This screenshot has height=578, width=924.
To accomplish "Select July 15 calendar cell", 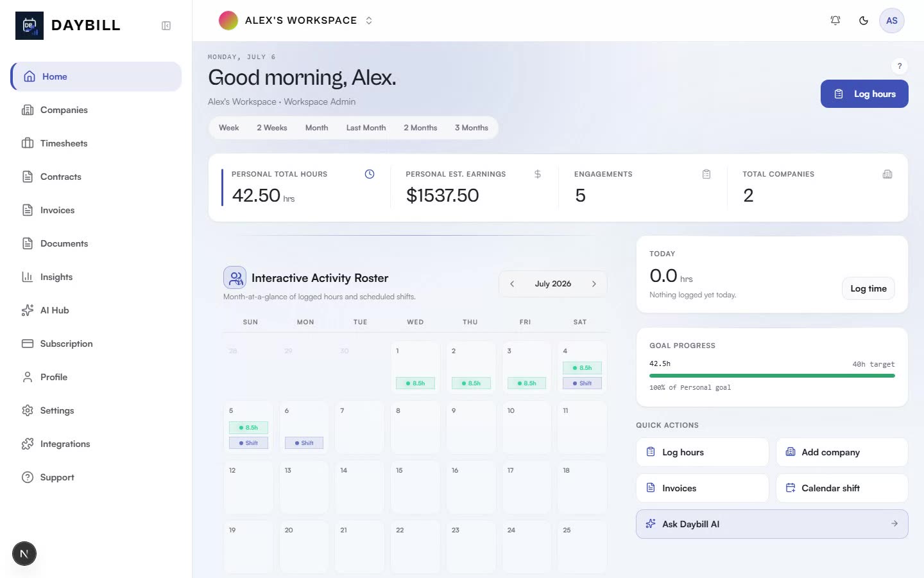I will [x=416, y=487].
